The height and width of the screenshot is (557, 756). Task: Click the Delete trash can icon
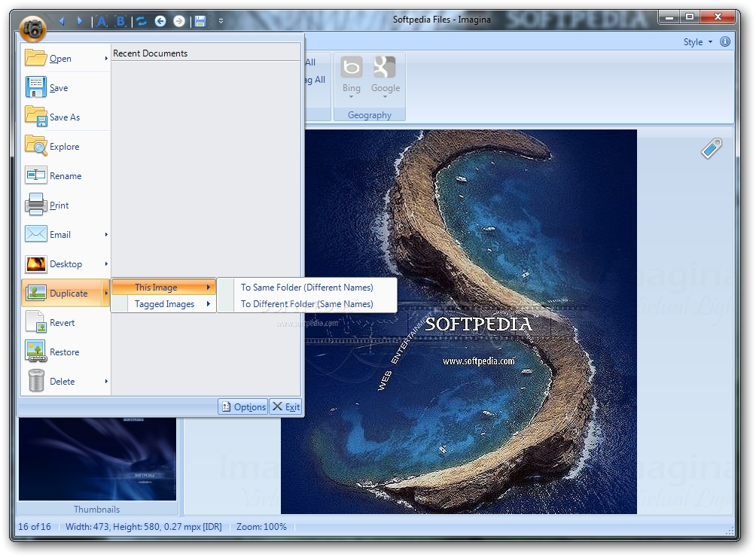(35, 380)
